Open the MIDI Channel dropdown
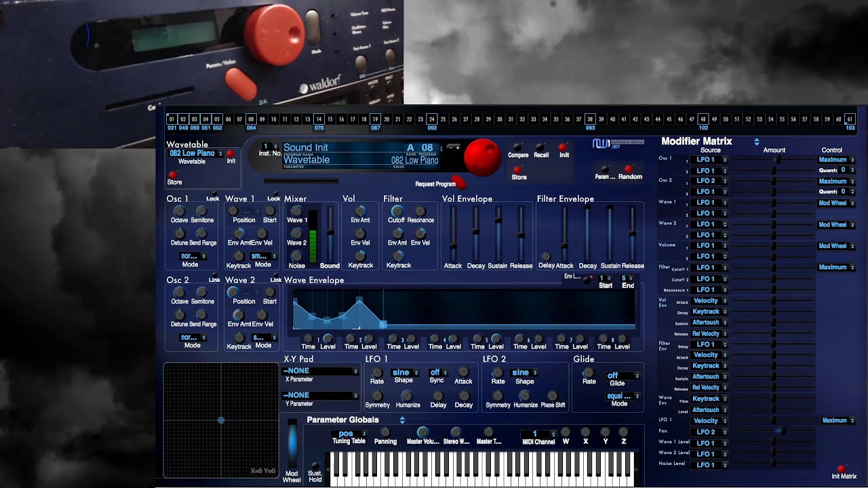Image resolution: width=868 pixels, height=488 pixels. [x=539, y=434]
